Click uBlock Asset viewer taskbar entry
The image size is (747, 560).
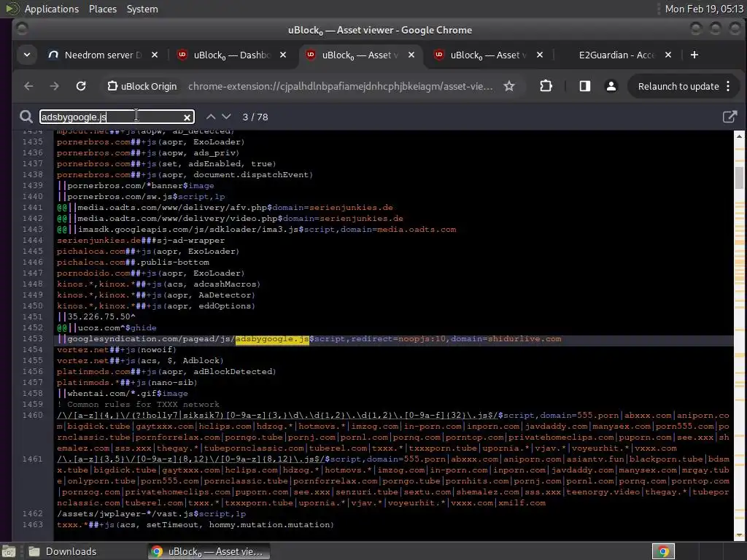click(209, 551)
